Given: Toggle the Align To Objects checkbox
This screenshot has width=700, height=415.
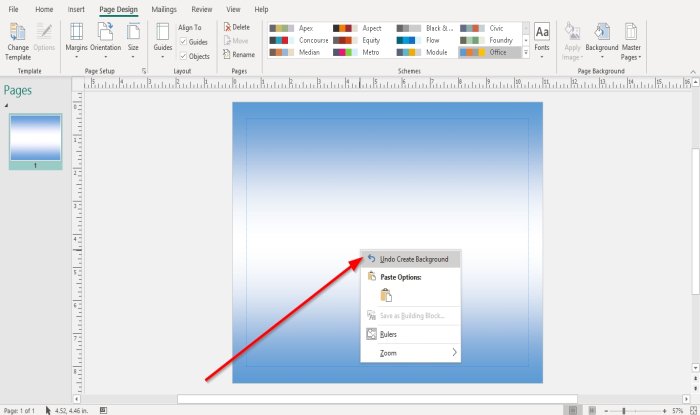Looking at the screenshot, I should tap(183, 56).
